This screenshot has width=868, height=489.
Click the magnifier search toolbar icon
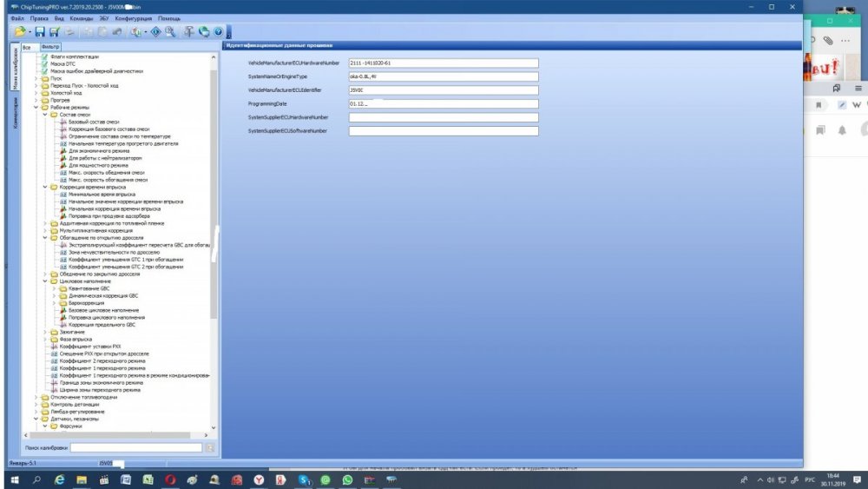pyautogui.click(x=170, y=32)
